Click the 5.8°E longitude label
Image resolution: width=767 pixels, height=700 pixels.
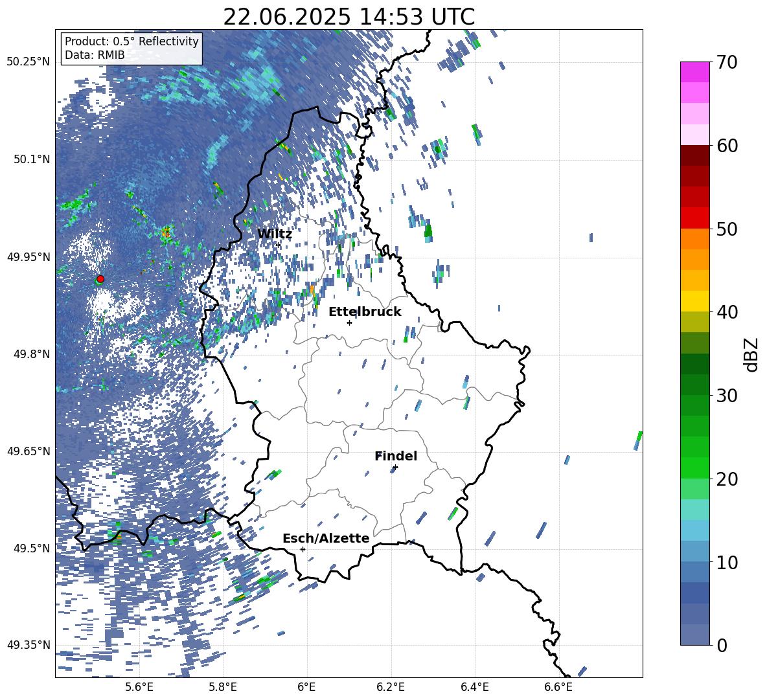pyautogui.click(x=223, y=687)
